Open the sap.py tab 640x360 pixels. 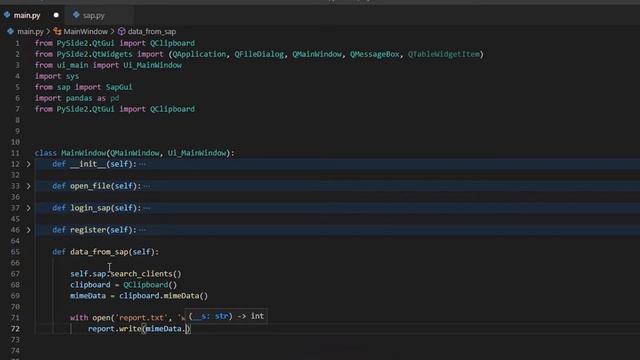(93, 16)
